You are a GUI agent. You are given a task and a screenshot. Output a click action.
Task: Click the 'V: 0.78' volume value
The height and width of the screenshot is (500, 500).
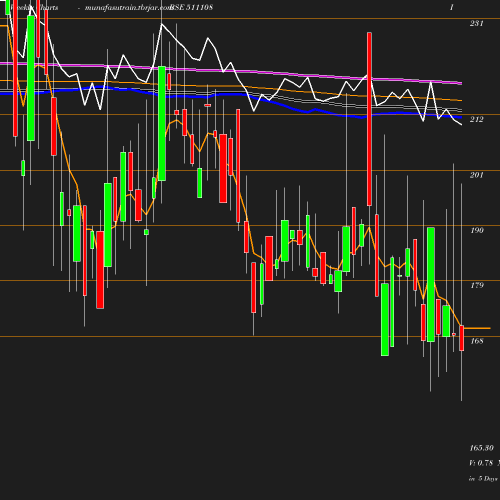point(481,463)
